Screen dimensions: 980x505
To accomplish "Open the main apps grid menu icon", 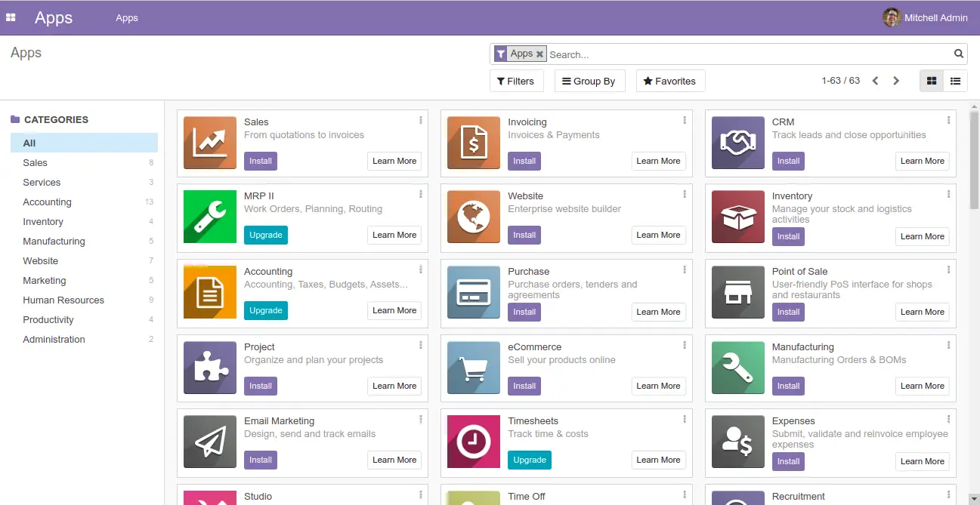I will click(x=11, y=17).
